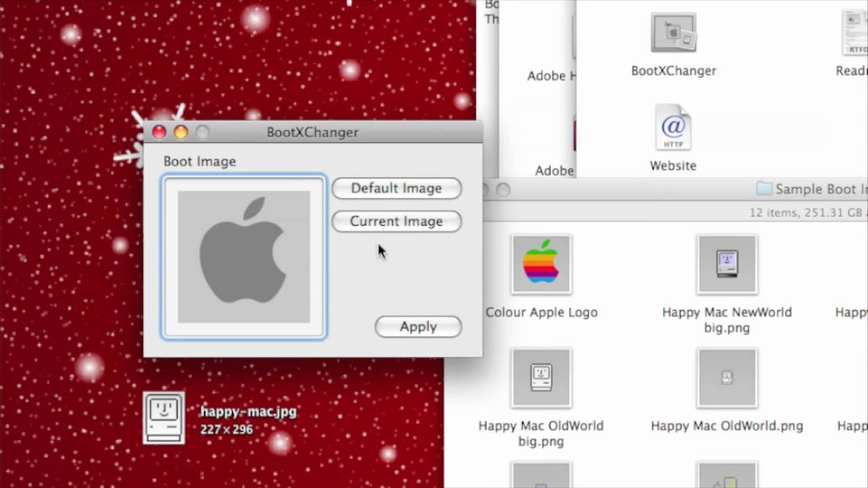
Task: Click the BootXChanger window title bar
Action: point(313,132)
